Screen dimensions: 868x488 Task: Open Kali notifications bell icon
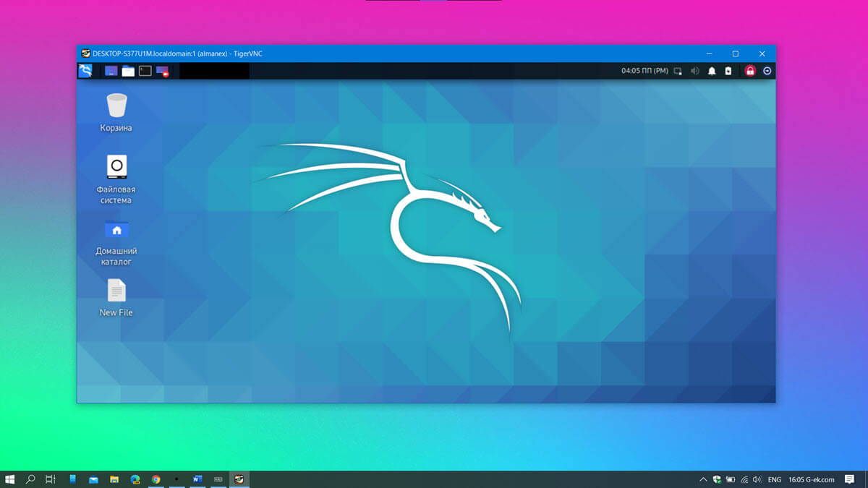coord(712,71)
